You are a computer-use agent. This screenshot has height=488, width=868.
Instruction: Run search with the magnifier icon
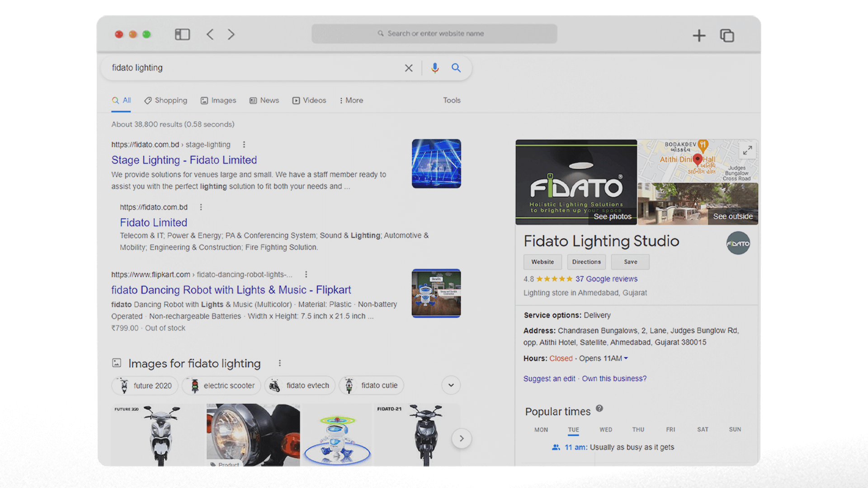click(456, 68)
